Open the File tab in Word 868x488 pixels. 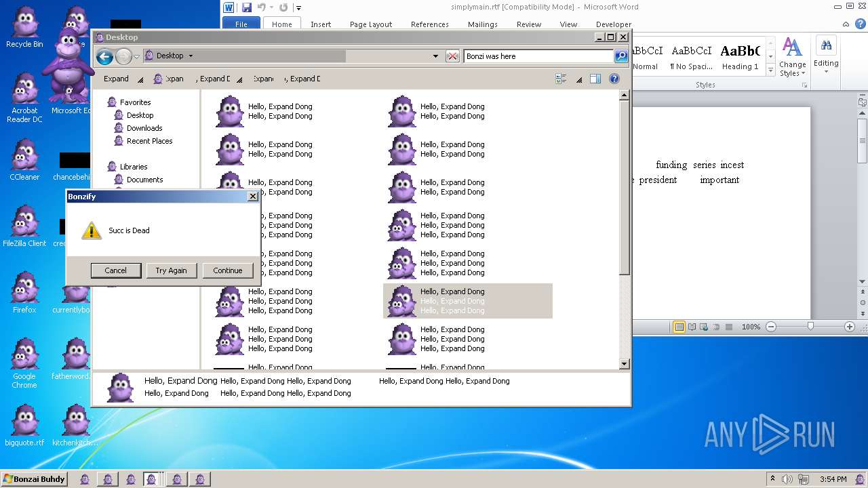coord(241,24)
